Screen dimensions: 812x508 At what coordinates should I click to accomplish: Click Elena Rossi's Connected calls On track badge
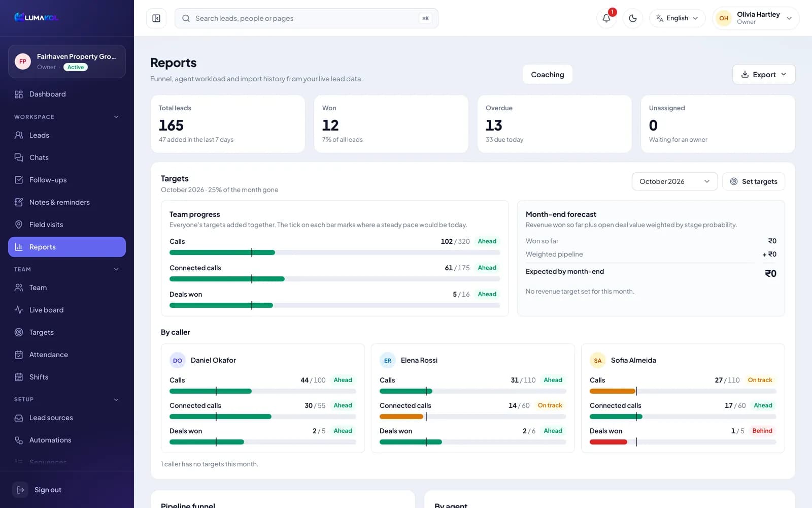point(550,405)
